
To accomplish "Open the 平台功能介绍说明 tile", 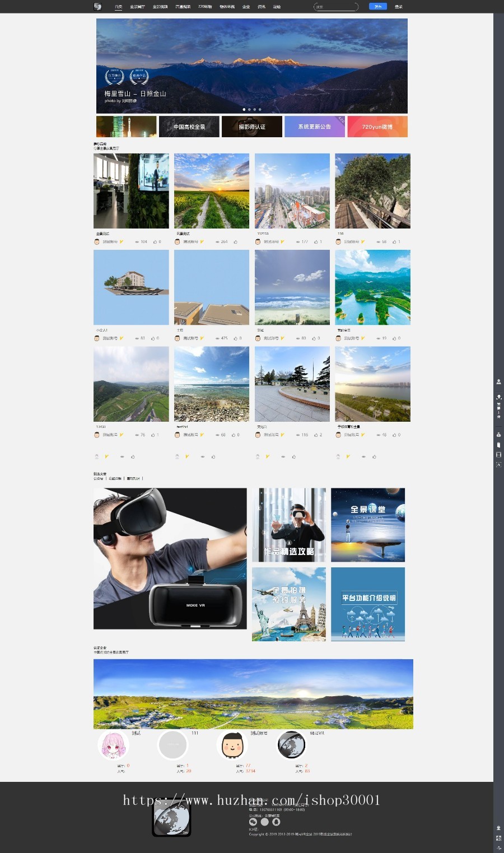I will tap(368, 604).
